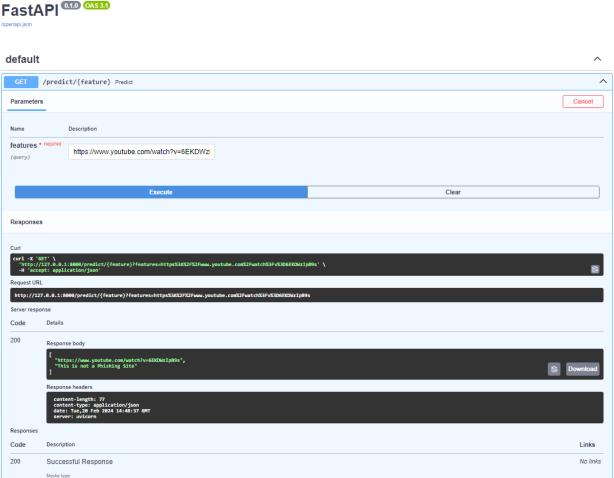Execute the API request
This screenshot has width=614, height=478.
point(161,192)
